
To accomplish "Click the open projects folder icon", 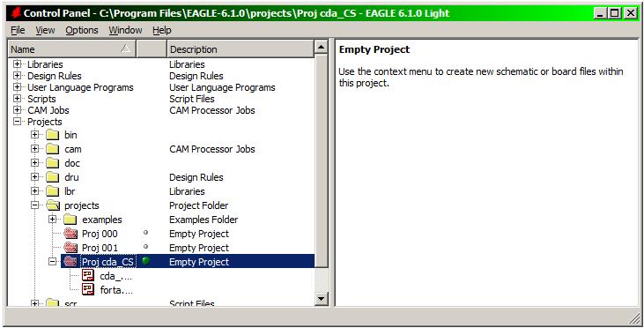I will coord(53,205).
